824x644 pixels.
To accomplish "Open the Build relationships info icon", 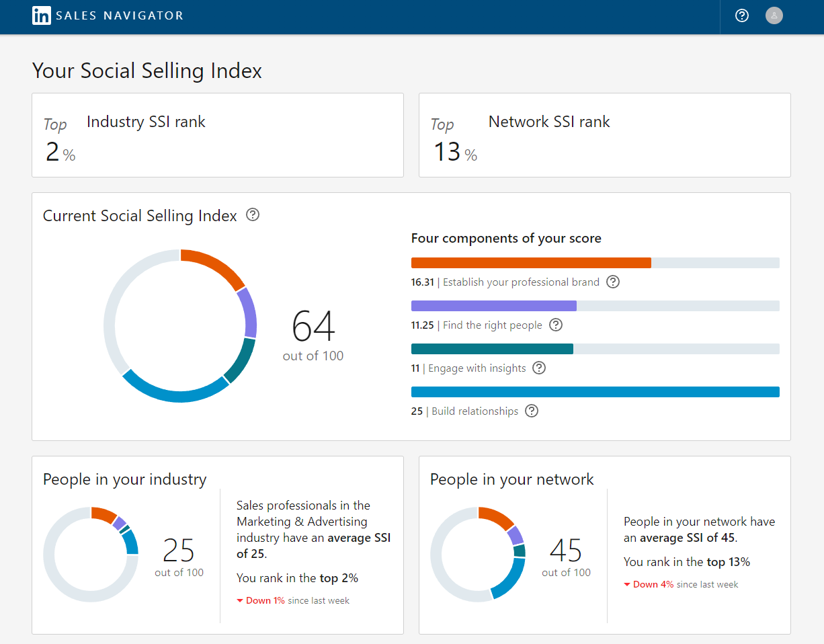I will pos(531,411).
